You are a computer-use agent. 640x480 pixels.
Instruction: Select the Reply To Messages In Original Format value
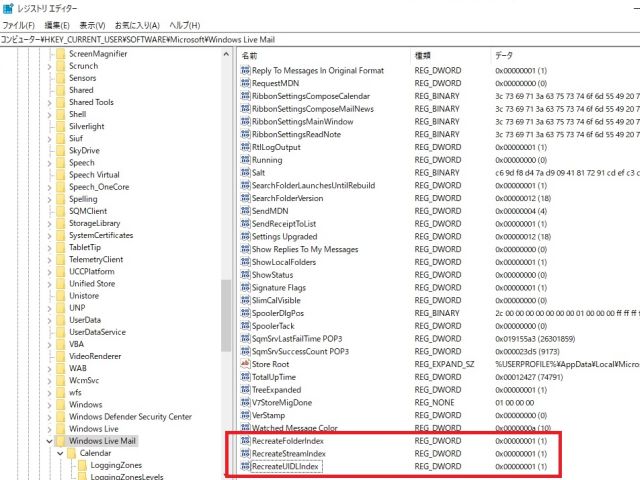(x=318, y=71)
